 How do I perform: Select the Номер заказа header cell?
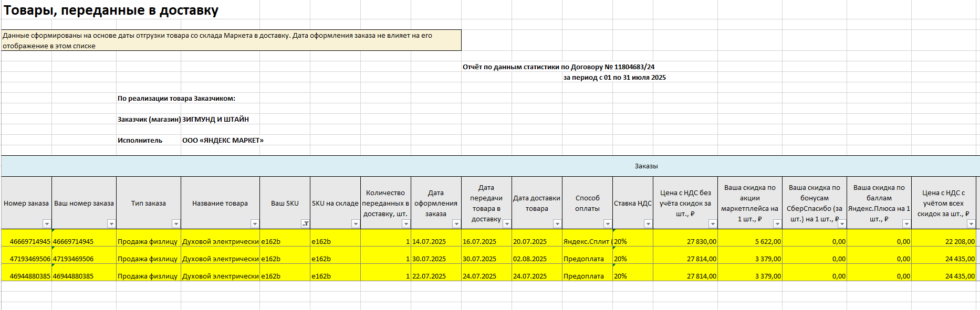point(26,203)
